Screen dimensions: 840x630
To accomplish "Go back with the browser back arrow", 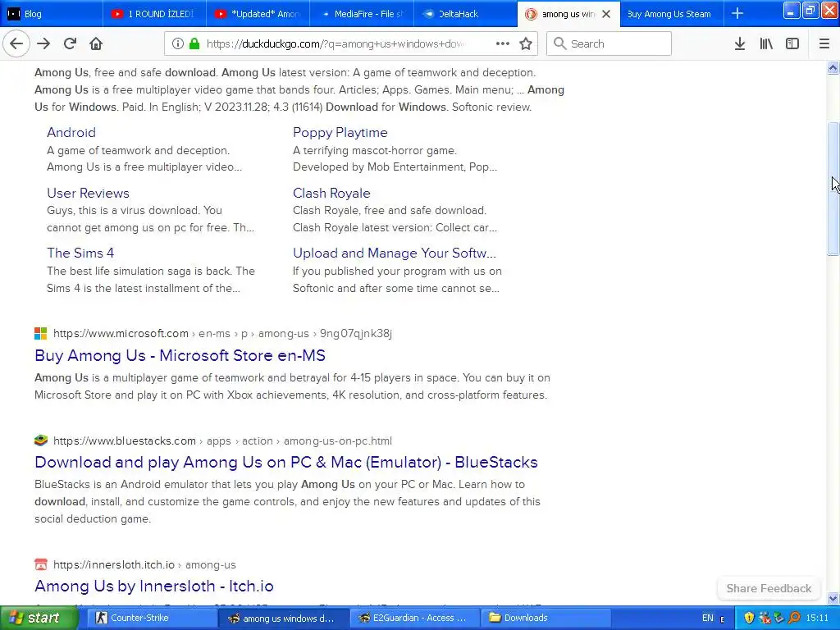I will tap(16, 43).
